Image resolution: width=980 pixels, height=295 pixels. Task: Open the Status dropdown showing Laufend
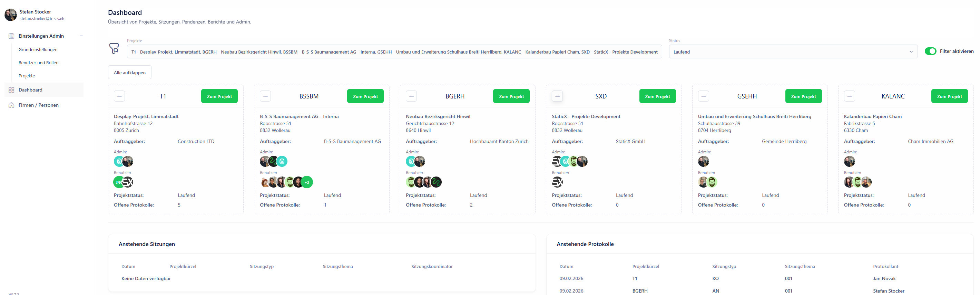(x=793, y=52)
